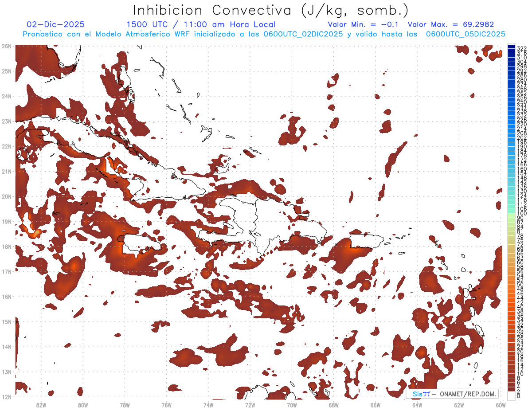
Task: Click the title 'Inhibicion Convectiva (J/kg, somb.)'
Action: point(271,11)
